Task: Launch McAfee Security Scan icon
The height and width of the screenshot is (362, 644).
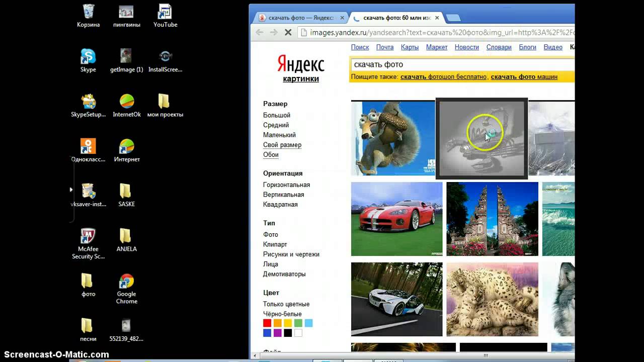Action: pos(88,243)
